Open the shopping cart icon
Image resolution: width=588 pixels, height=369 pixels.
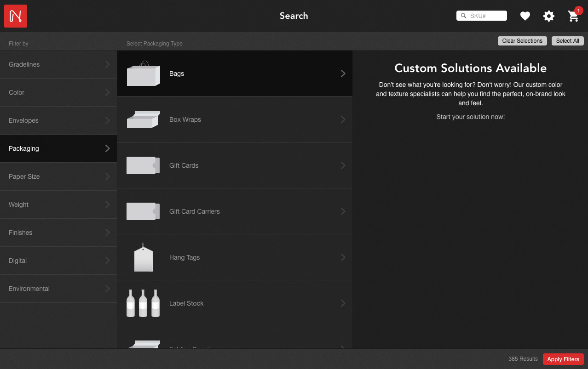573,17
